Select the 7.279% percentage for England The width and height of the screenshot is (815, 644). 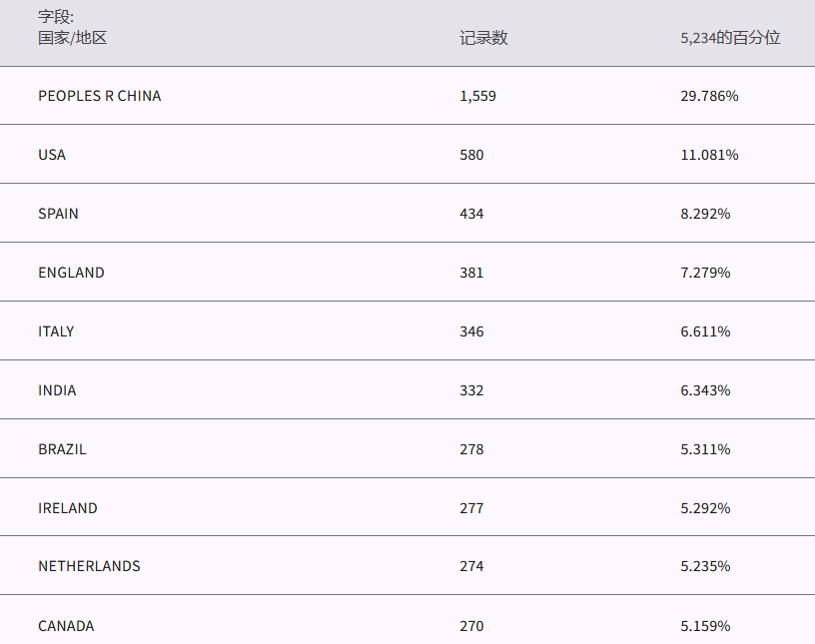coord(705,273)
